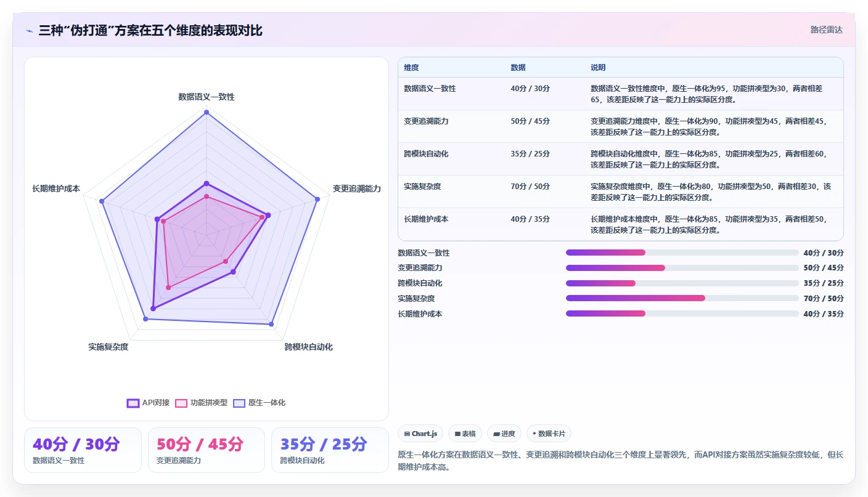Open the 40分 / 30分 数据语义一致性 card
The width and height of the screenshot is (868, 497).
83,450
